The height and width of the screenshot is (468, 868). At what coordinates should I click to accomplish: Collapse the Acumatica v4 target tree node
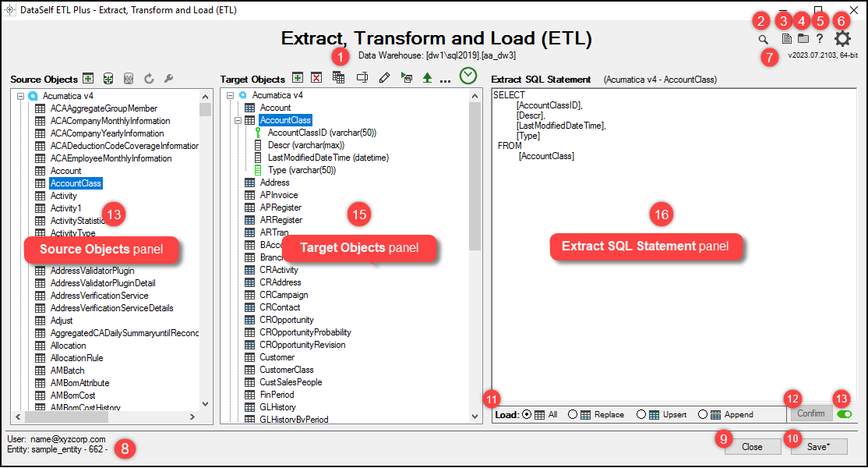[x=231, y=95]
